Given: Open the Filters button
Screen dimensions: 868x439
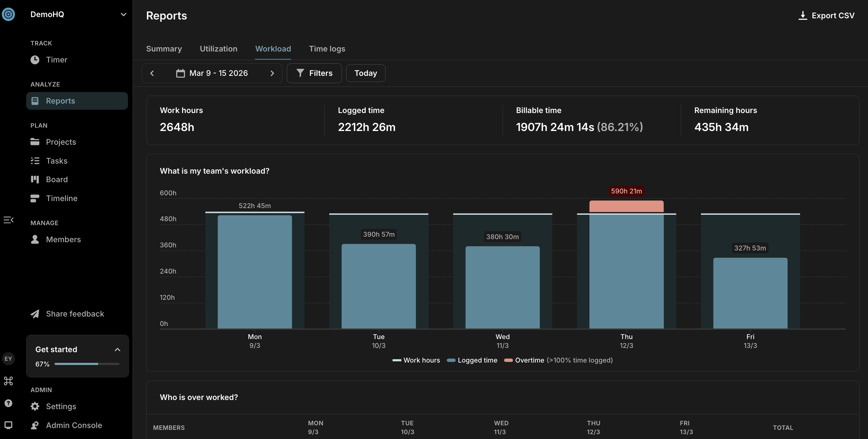Looking at the screenshot, I should 314,73.
